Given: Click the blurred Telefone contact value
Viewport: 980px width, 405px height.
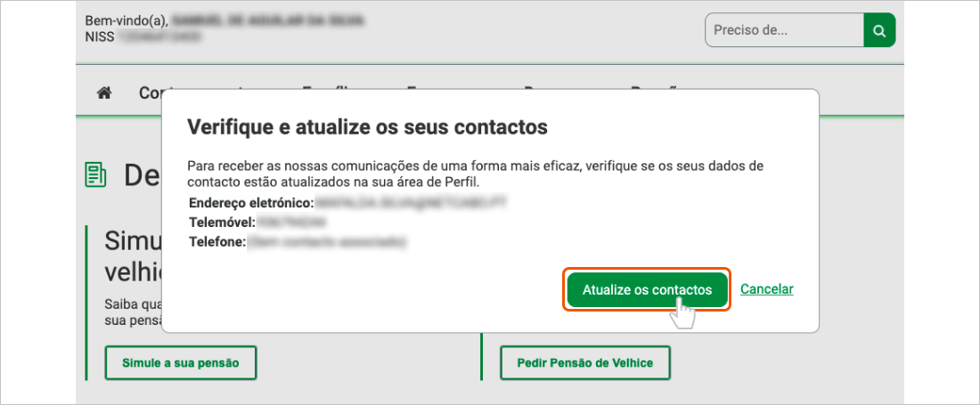Looking at the screenshot, I should [x=326, y=241].
